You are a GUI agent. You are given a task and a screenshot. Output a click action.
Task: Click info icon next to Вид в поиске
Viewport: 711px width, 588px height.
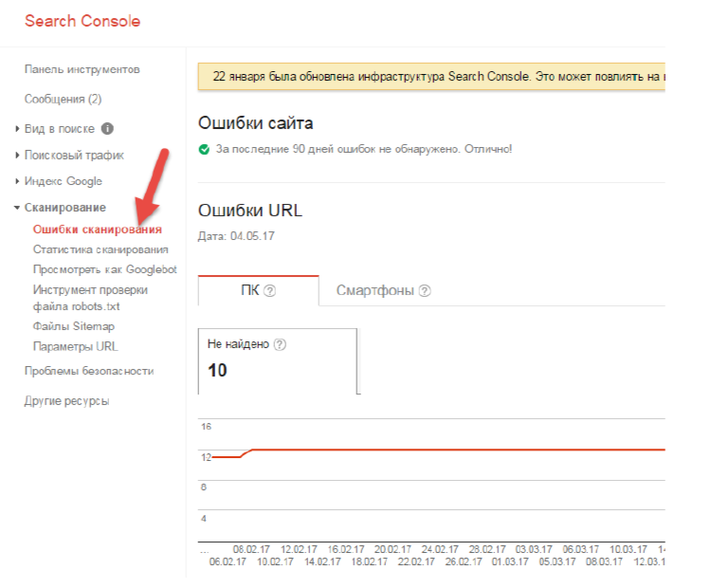(x=107, y=129)
